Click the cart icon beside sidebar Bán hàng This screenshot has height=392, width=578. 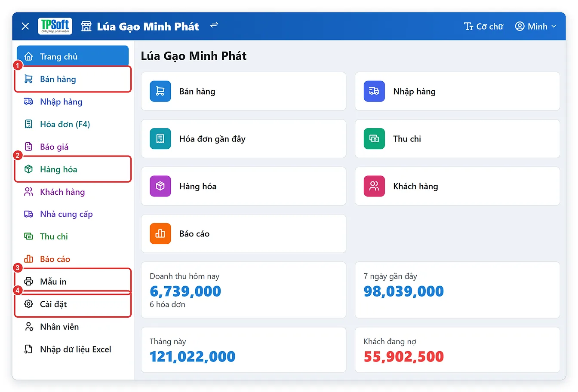point(28,79)
